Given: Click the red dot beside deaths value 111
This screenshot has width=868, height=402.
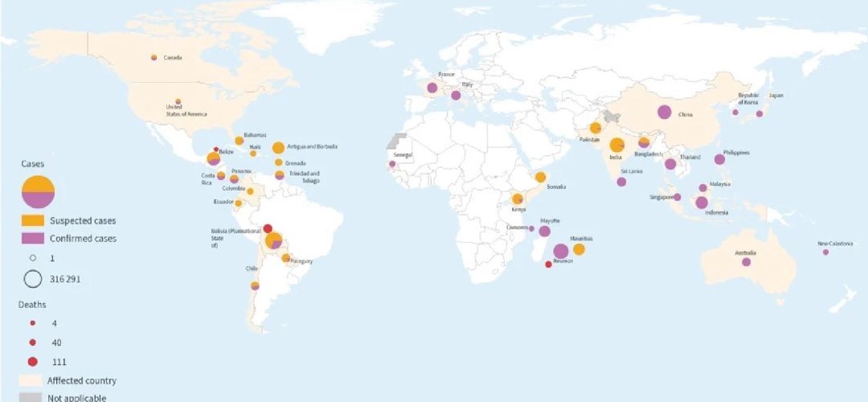Looking at the screenshot, I should 33,362.
